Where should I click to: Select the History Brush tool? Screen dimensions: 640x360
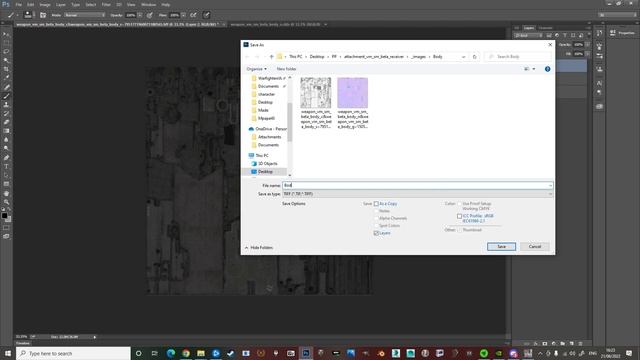(x=6, y=113)
